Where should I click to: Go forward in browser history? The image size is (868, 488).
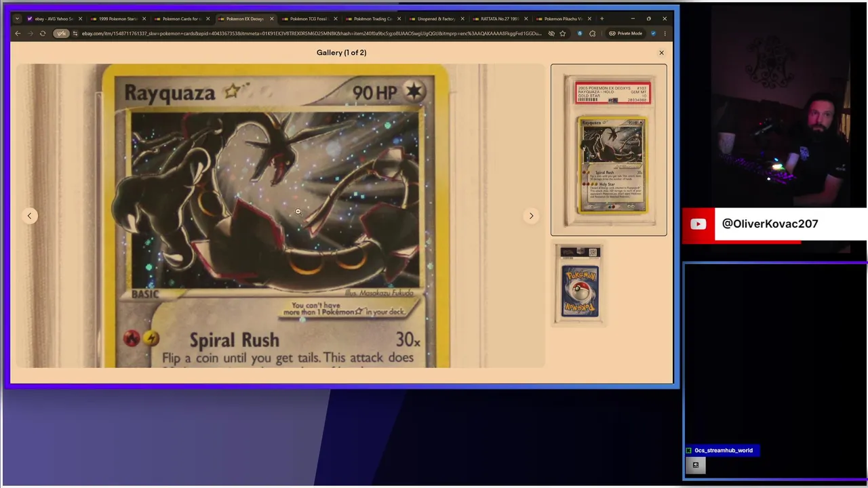[31, 33]
